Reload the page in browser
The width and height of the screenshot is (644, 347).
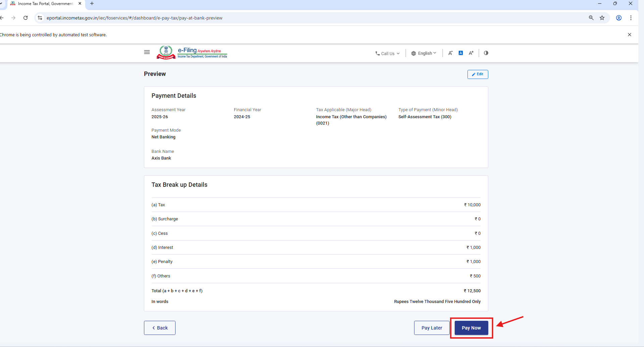(26, 18)
